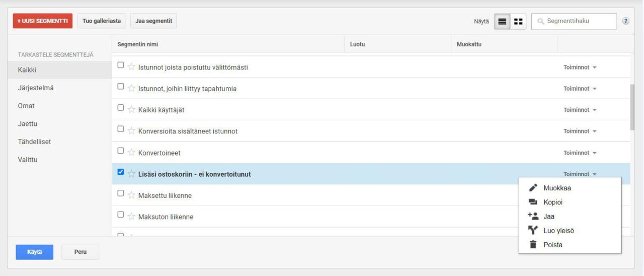Click the segment list vertical scrollbar

tap(632, 107)
